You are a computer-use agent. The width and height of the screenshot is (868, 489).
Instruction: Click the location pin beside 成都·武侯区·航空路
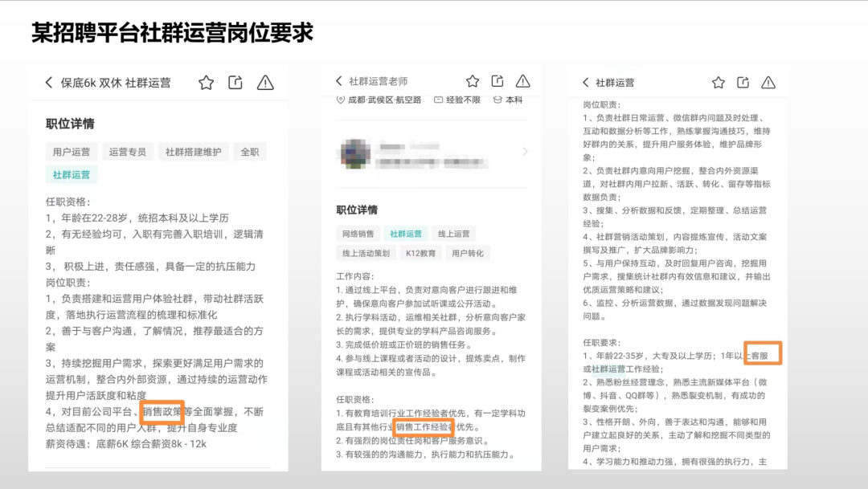click(341, 100)
